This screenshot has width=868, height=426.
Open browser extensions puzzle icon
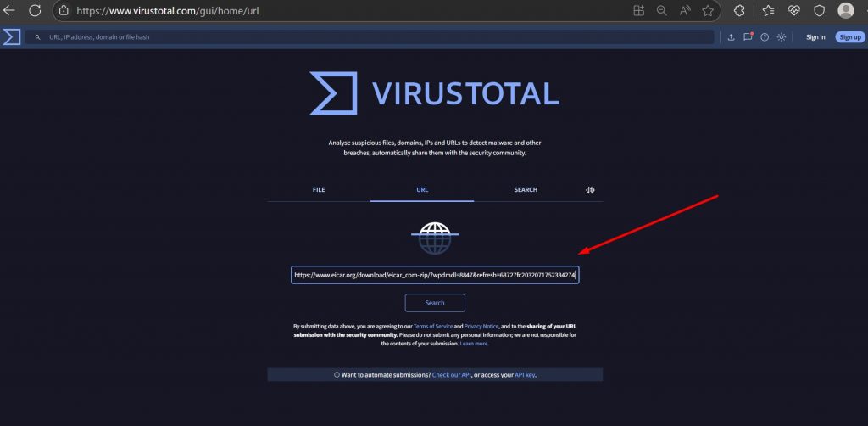coord(739,10)
